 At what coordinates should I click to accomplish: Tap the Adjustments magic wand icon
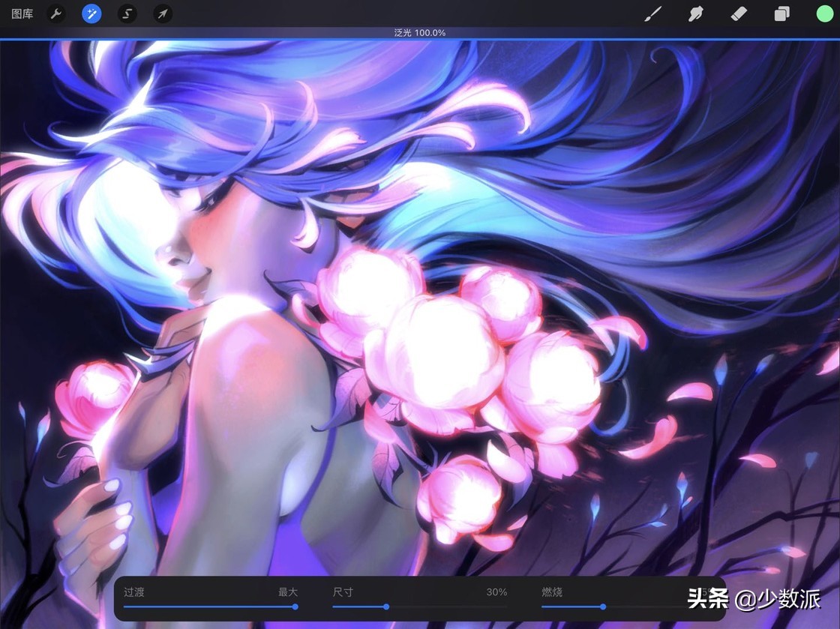[91, 14]
